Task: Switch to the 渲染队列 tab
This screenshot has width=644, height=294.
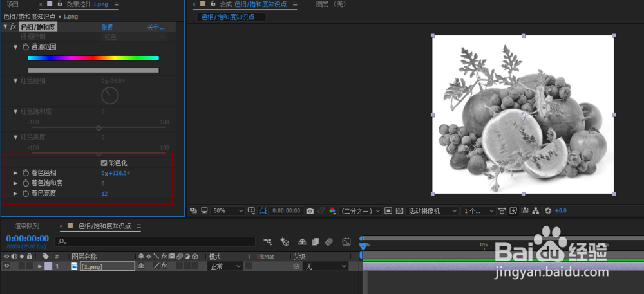Action: 27,226
